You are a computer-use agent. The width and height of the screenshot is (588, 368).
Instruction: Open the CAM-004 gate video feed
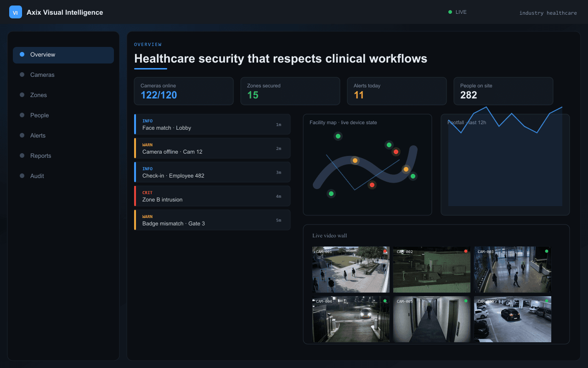pyautogui.click(x=351, y=319)
